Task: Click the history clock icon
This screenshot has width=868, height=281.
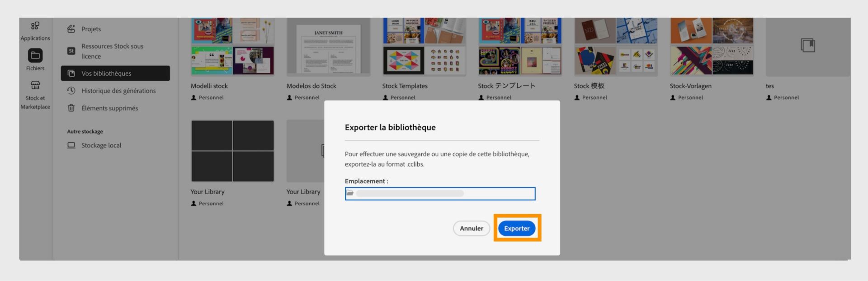Action: point(71,90)
